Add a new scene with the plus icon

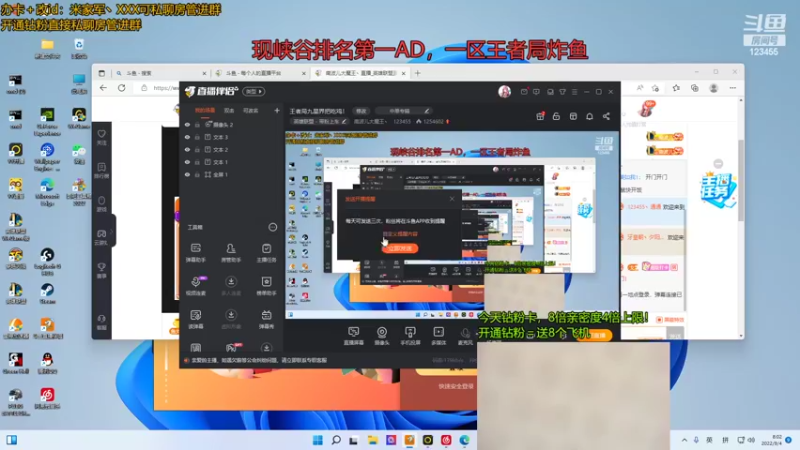click(x=277, y=110)
